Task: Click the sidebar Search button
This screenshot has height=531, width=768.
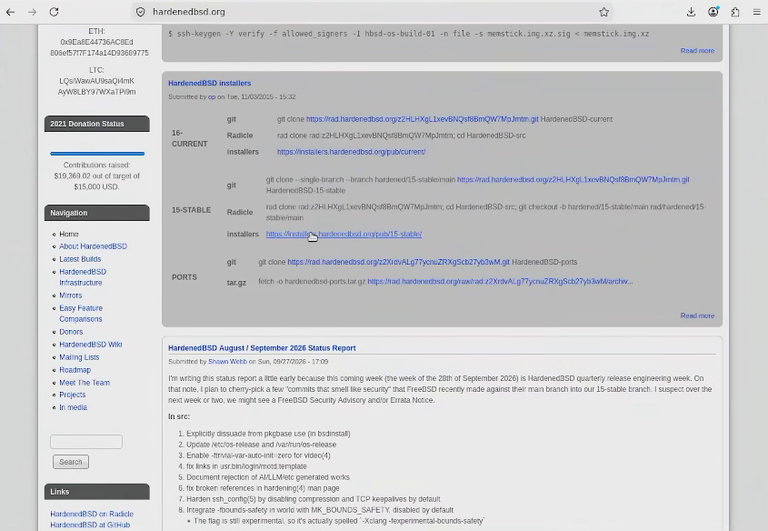Action: (x=71, y=462)
